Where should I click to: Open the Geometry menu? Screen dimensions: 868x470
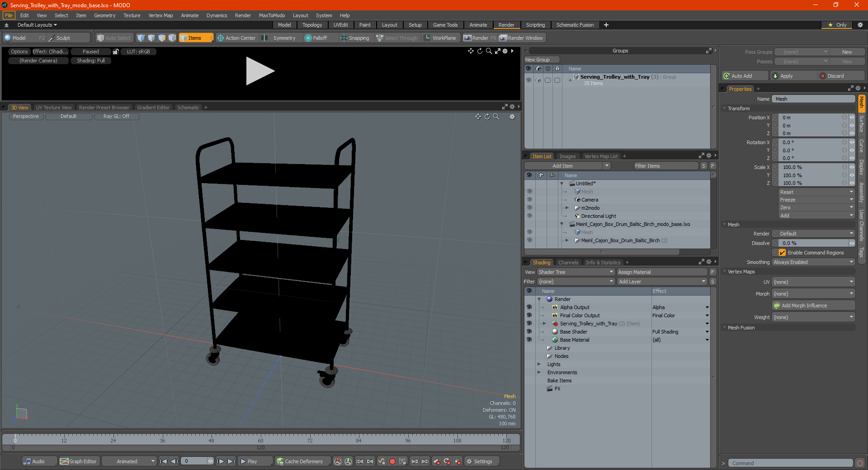tap(104, 15)
